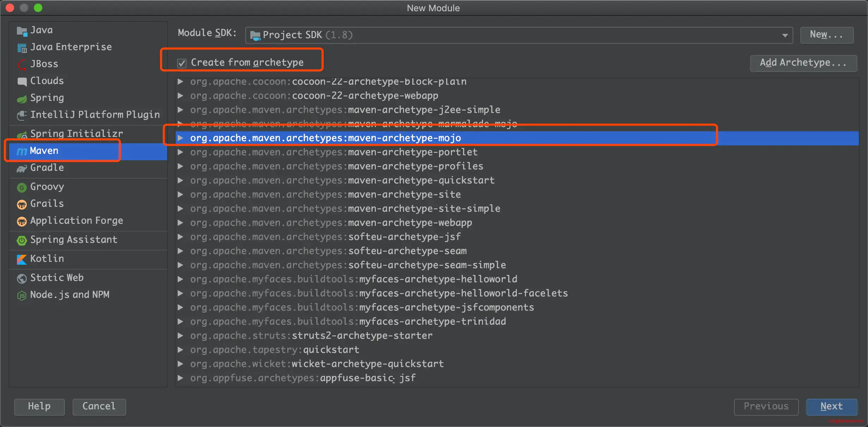Click the Node.js and NPM icon
This screenshot has height=427, width=868.
click(x=22, y=295)
